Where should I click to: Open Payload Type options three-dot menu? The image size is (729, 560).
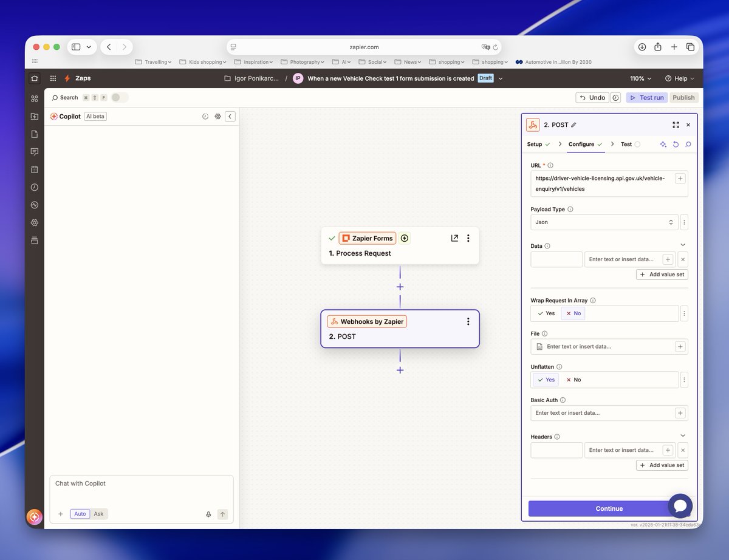[684, 222]
